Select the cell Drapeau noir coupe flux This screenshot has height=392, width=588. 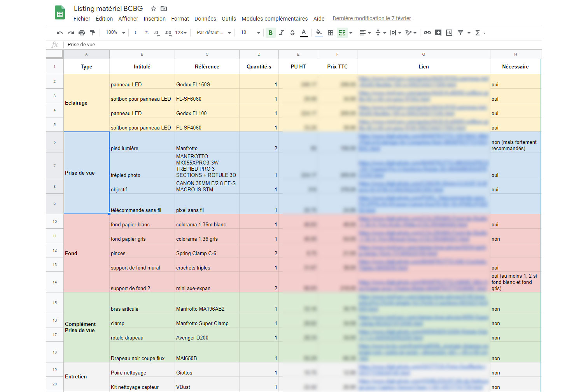pyautogui.click(x=142, y=352)
